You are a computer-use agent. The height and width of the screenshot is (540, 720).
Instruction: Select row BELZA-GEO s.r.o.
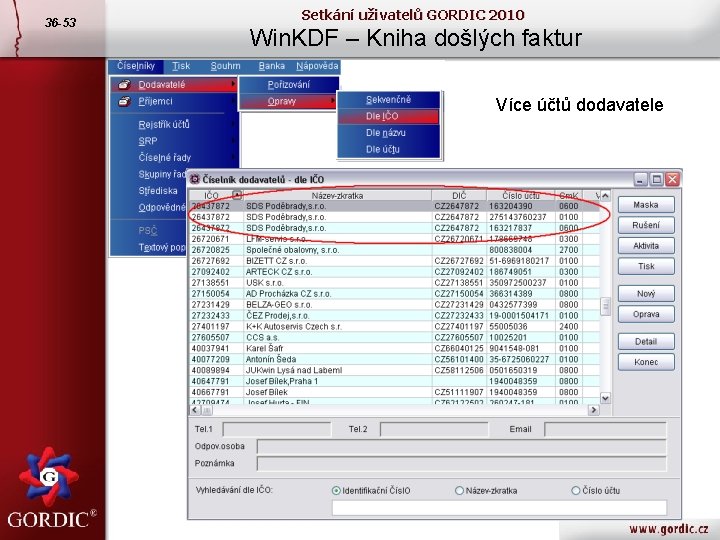pos(394,305)
